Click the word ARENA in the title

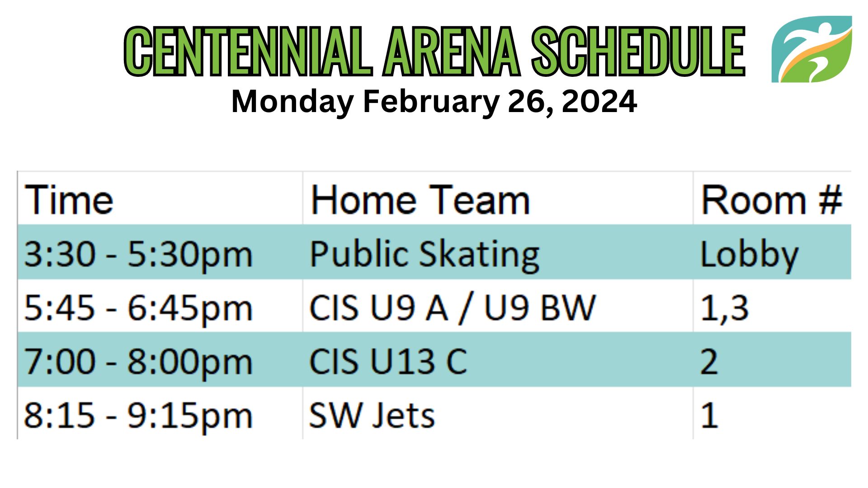coord(452,51)
